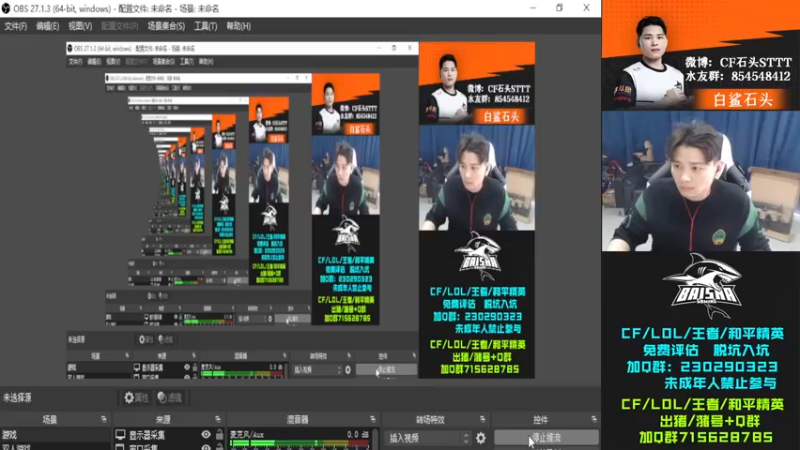Toggle the lock on 显示器采集
Screen dimensions: 800x450
tap(219, 435)
